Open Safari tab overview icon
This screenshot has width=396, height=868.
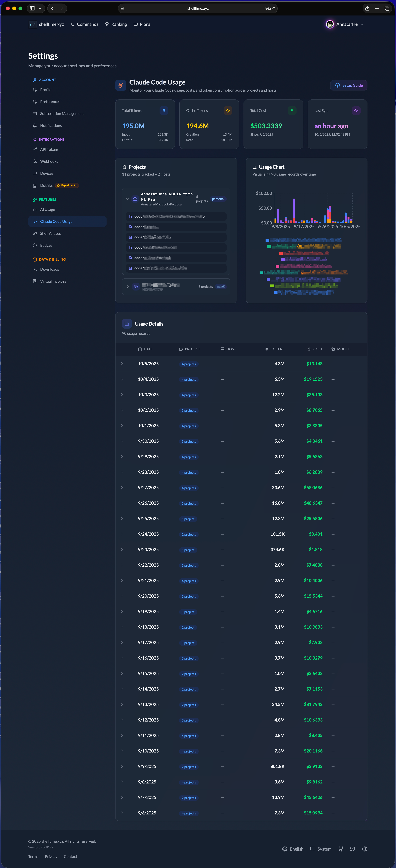coord(387,8)
